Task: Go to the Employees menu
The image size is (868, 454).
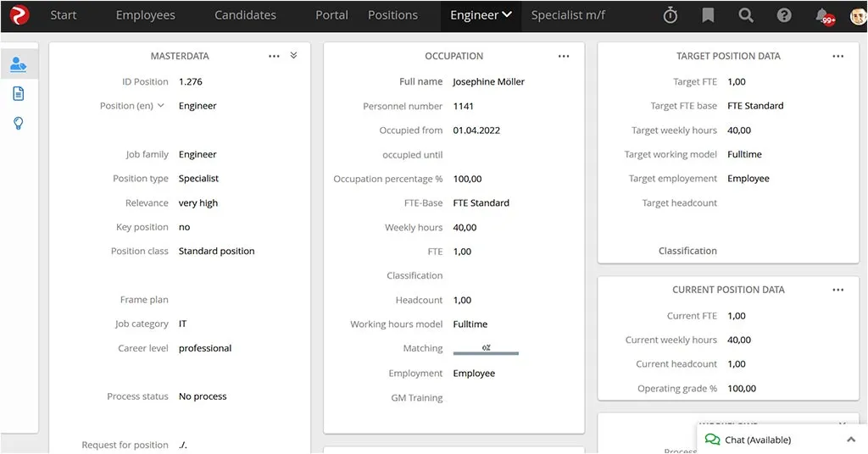Action: pyautogui.click(x=145, y=15)
